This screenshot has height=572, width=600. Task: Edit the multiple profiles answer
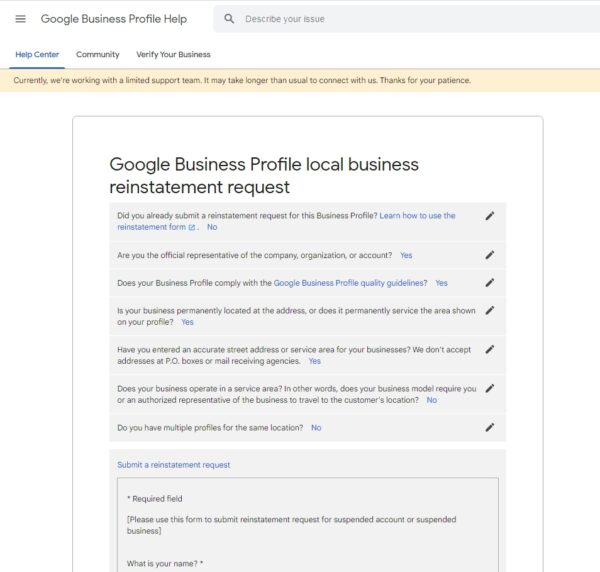489,427
